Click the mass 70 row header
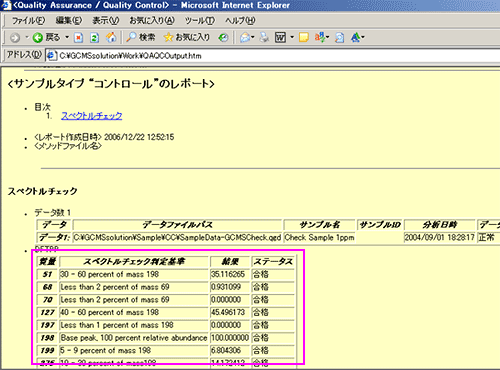This screenshot has width=500, height=370. [x=47, y=299]
